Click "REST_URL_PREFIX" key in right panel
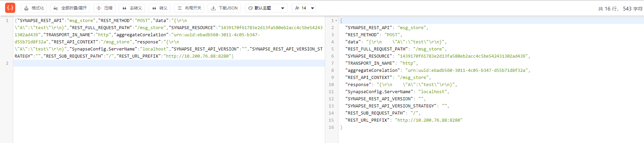 (x=367, y=120)
